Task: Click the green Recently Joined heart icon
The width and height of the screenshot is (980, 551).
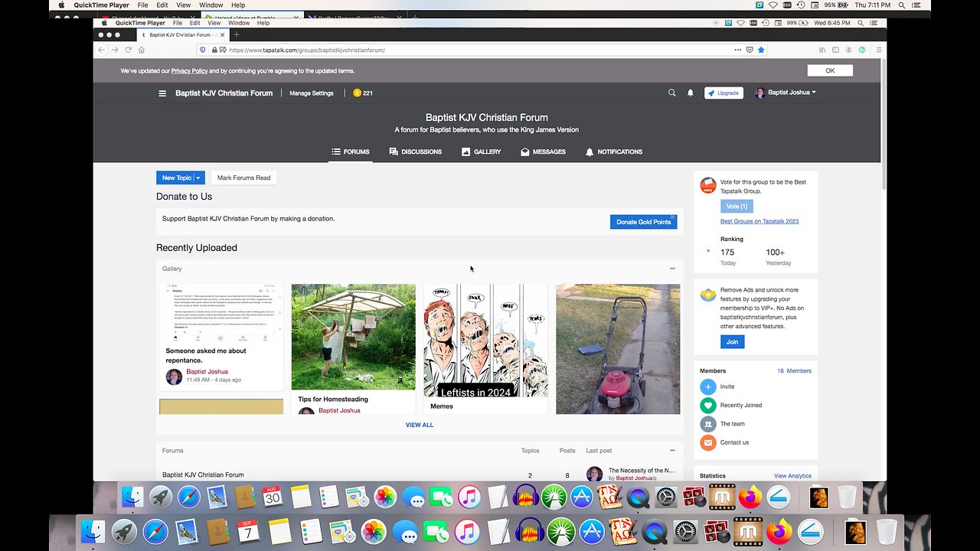Action: 708,406
